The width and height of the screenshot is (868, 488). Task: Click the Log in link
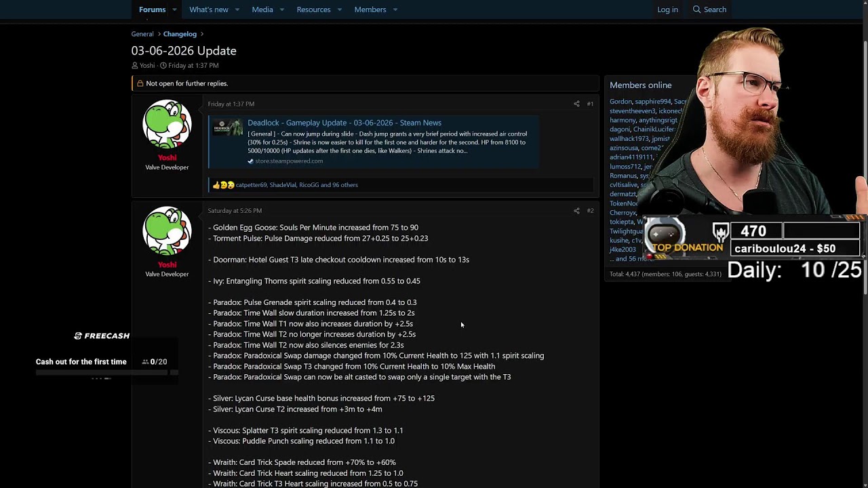pos(667,9)
